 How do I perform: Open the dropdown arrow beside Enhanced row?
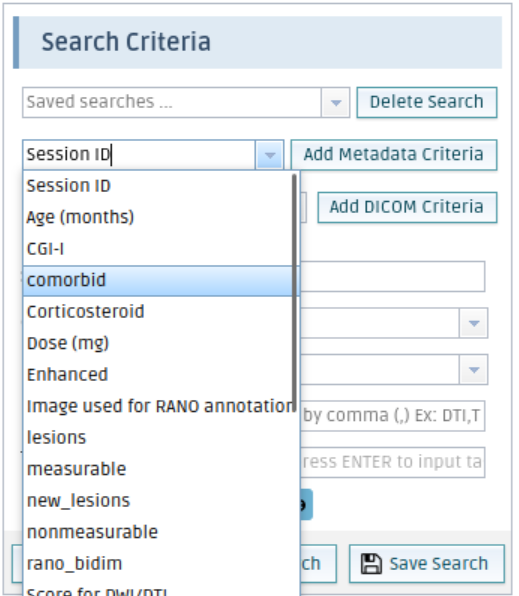tap(473, 370)
